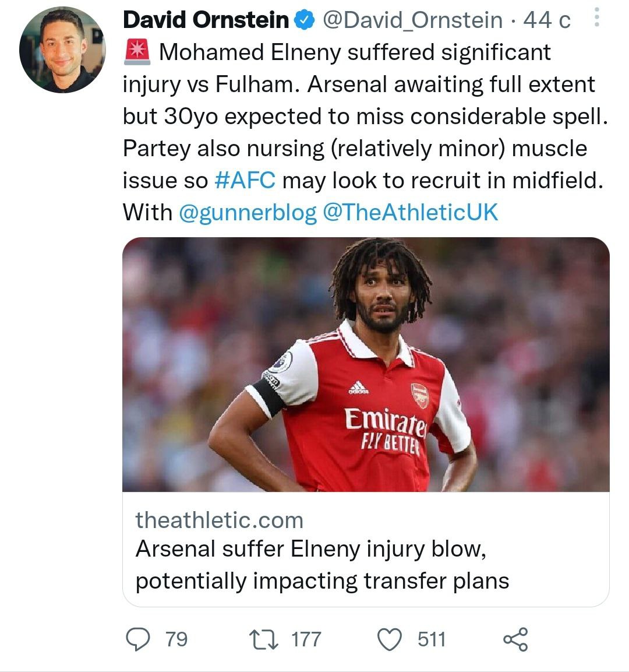
Task: Click the 177 retweets count
Action: click(x=306, y=639)
